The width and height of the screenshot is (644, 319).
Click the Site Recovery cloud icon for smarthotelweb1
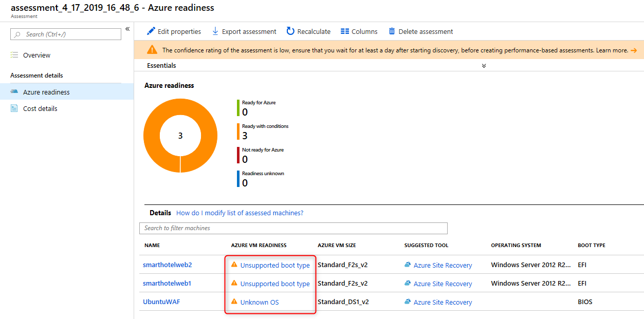(408, 283)
